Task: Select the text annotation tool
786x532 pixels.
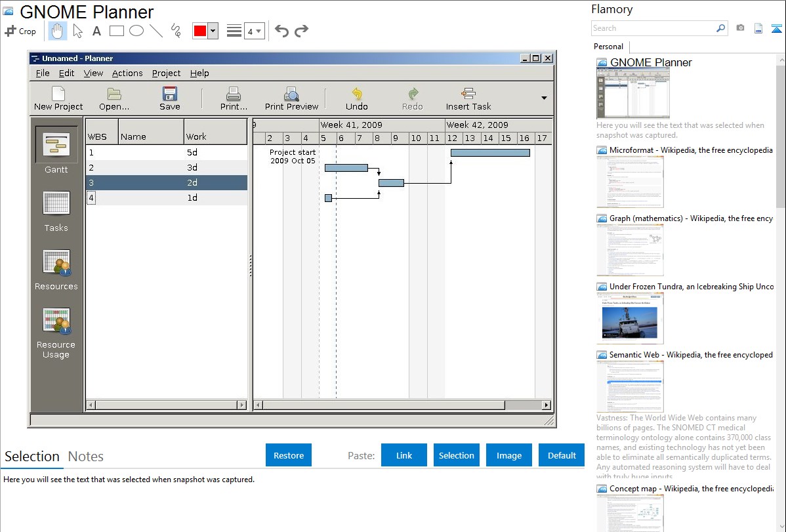Action: pyautogui.click(x=96, y=31)
